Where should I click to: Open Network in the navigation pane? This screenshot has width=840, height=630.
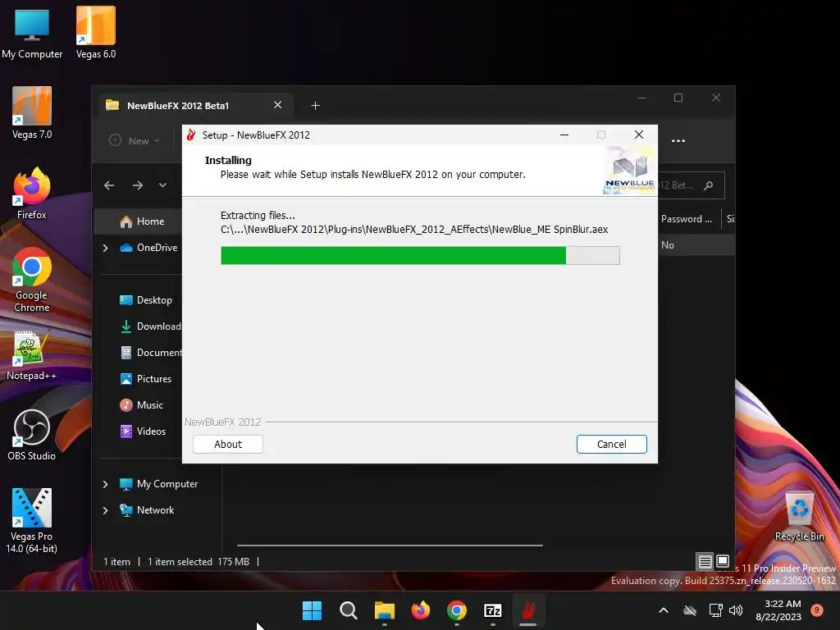pos(147,510)
